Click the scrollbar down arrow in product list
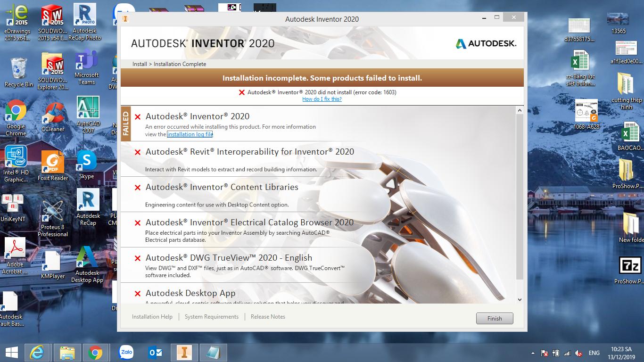 coord(519,299)
